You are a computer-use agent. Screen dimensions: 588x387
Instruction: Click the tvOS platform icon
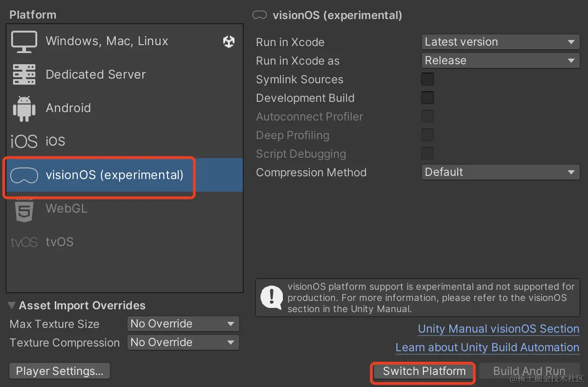pos(24,242)
